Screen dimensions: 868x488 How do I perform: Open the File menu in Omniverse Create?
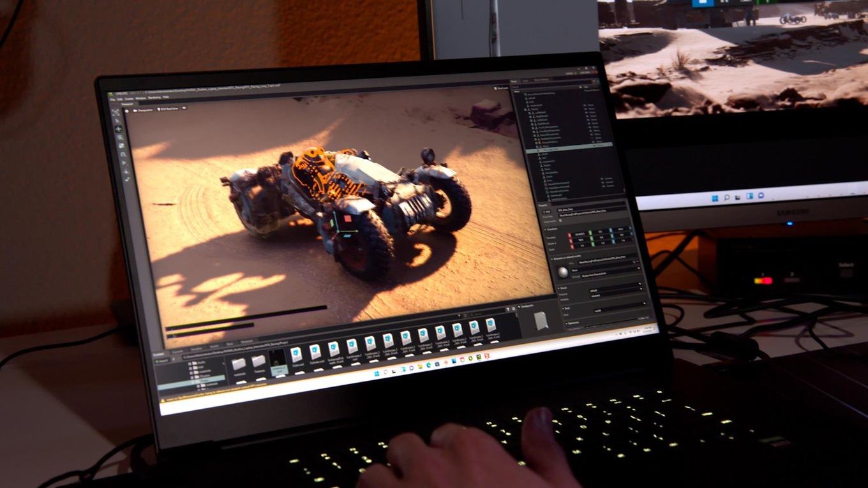point(112,100)
